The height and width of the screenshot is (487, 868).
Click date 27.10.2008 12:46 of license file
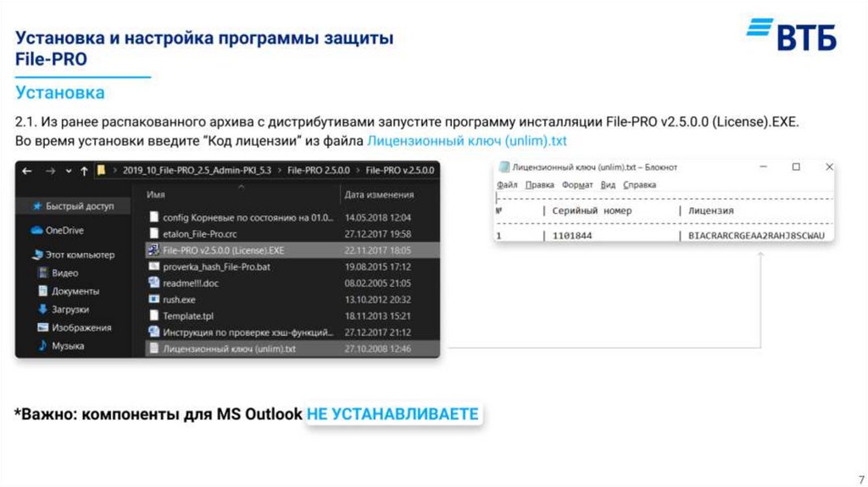[x=377, y=349]
